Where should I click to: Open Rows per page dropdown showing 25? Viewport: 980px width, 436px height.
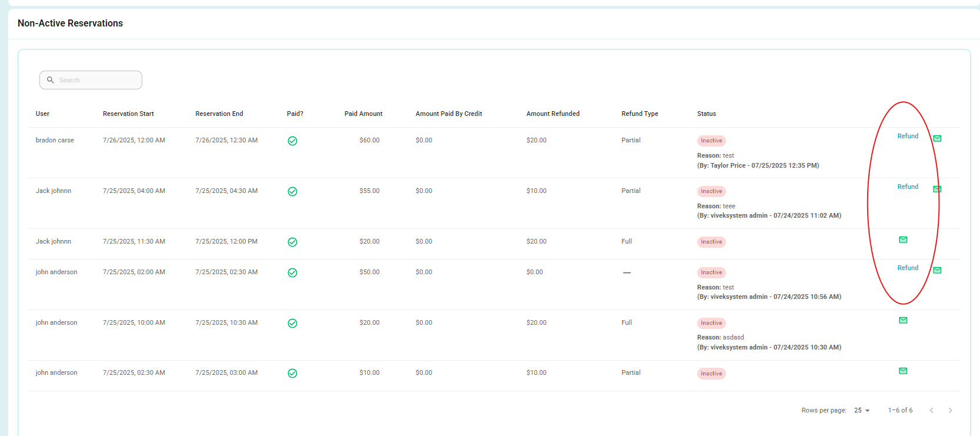tap(862, 410)
